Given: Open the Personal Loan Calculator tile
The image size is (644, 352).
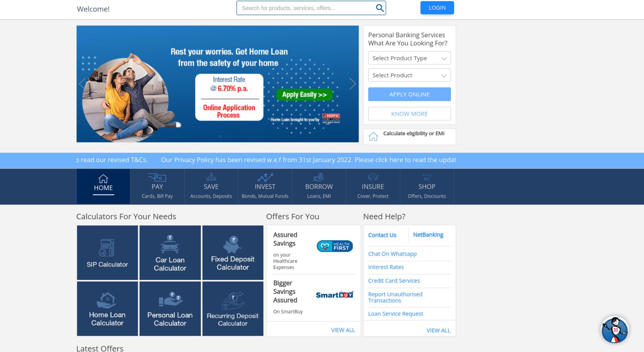Looking at the screenshot, I should [x=170, y=309].
